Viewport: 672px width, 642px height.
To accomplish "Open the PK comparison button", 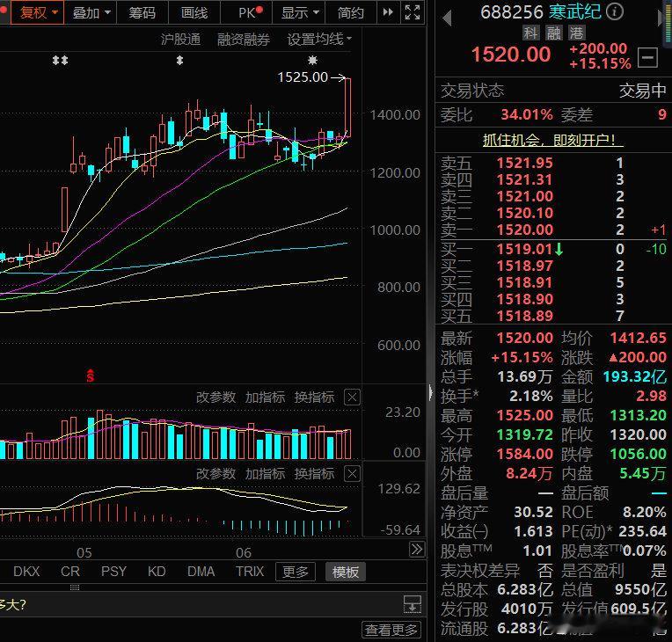I will 247,12.
